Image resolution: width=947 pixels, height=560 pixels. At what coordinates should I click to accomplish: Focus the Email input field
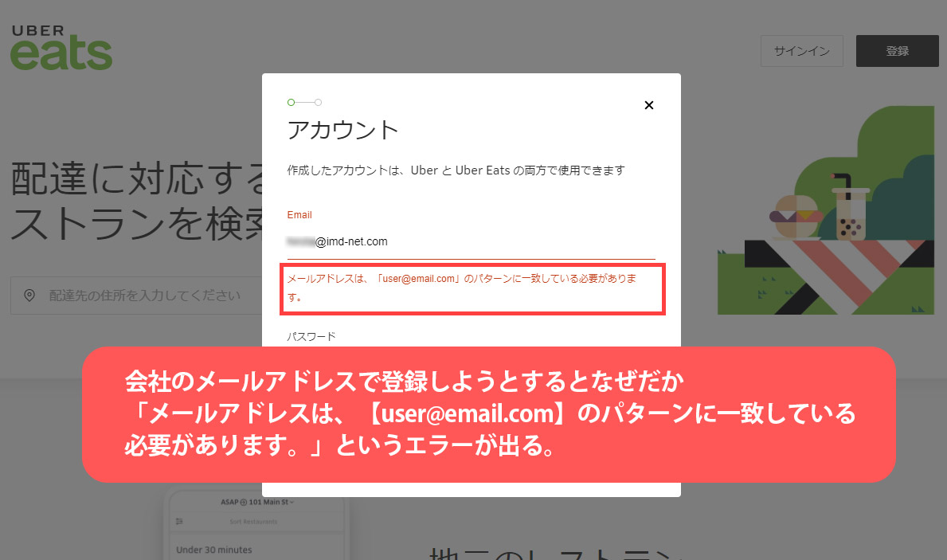tap(471, 241)
